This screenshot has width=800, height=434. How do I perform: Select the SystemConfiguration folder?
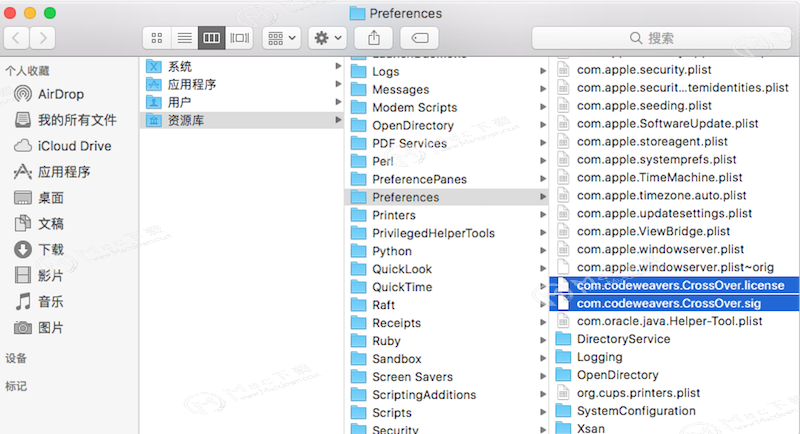tap(674, 411)
